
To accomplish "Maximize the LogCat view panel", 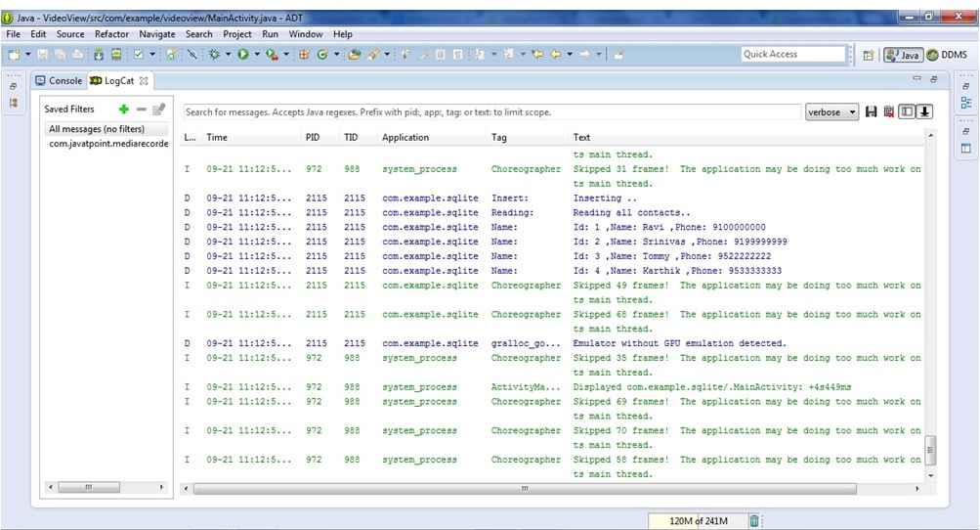I will tap(934, 79).
